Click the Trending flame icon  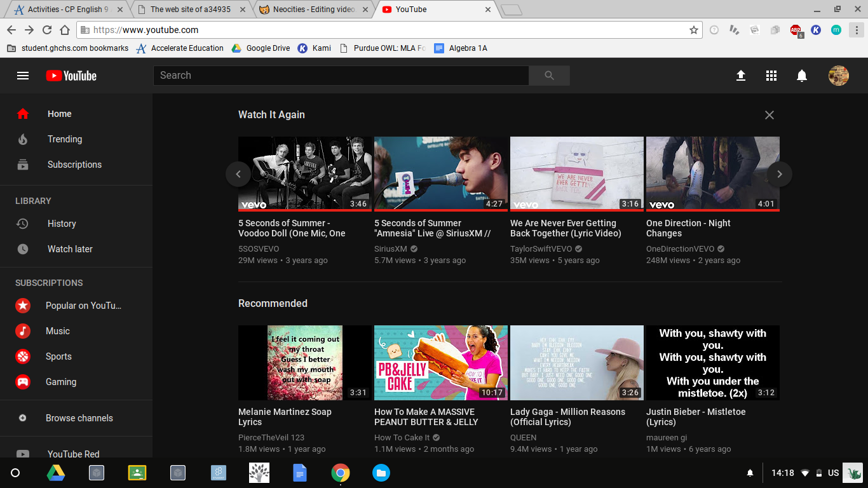point(23,139)
